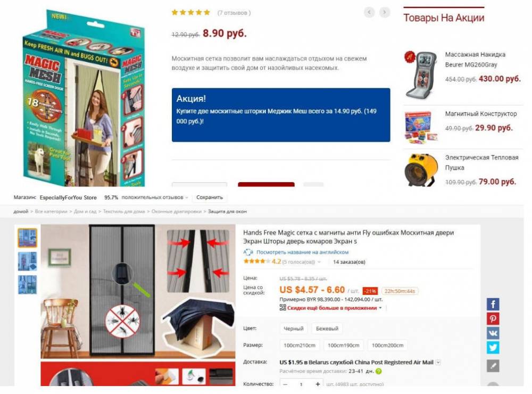Increase quantity with plus button
The image size is (532, 394).
(318, 384)
